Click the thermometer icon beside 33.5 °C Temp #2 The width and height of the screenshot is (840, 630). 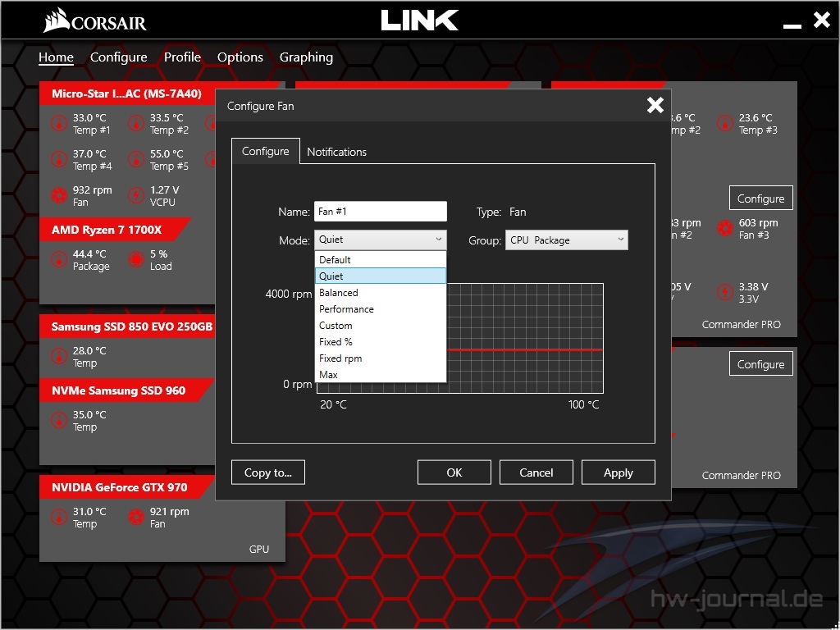[136, 123]
